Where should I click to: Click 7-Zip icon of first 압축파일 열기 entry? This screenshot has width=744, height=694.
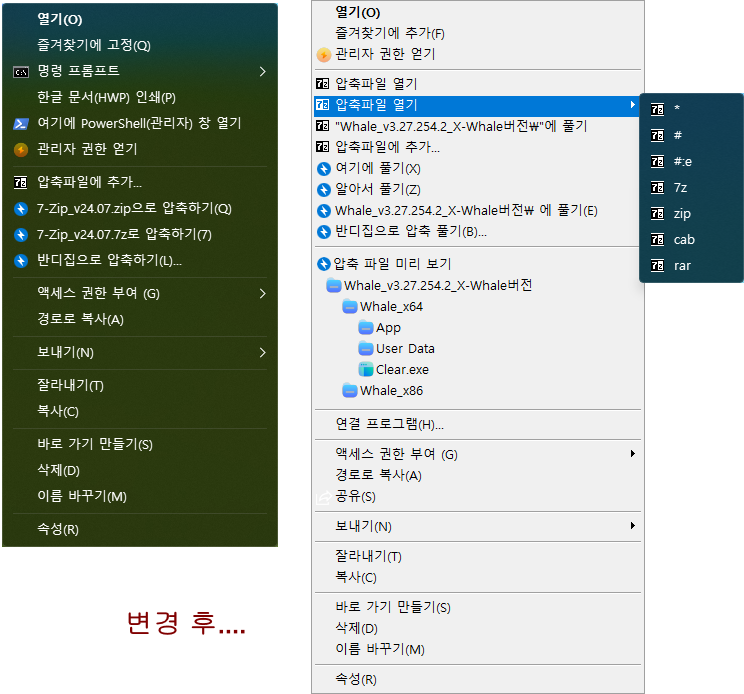click(x=322, y=84)
